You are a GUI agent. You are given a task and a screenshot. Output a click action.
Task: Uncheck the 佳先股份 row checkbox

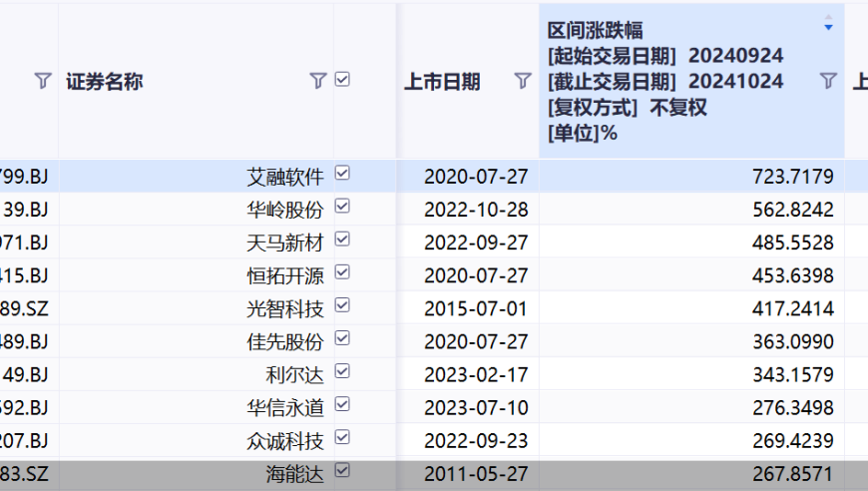click(x=342, y=338)
